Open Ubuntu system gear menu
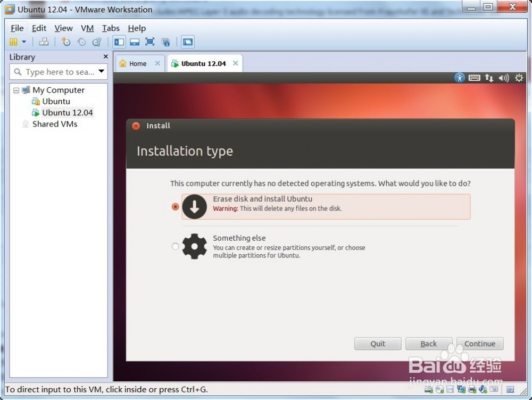The image size is (532, 400). point(519,78)
